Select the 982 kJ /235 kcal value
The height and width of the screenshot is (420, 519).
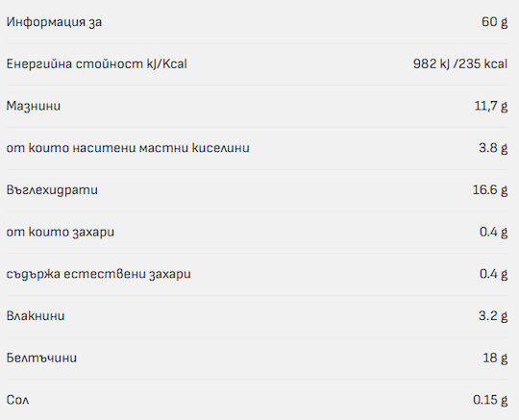[x=460, y=63]
